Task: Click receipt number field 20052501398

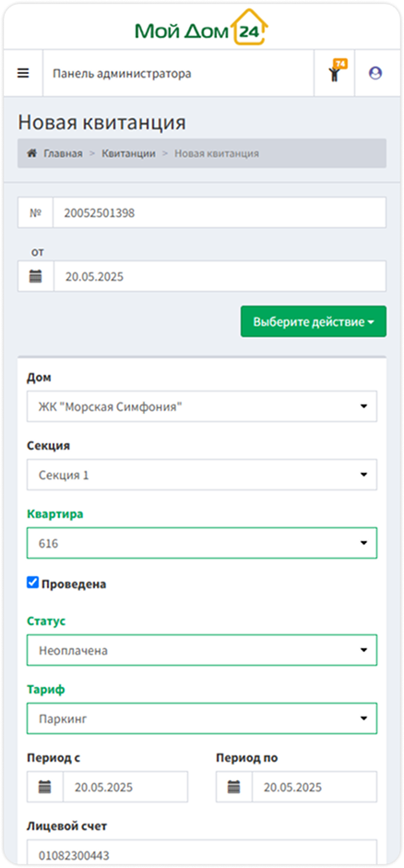Action: tap(220, 212)
